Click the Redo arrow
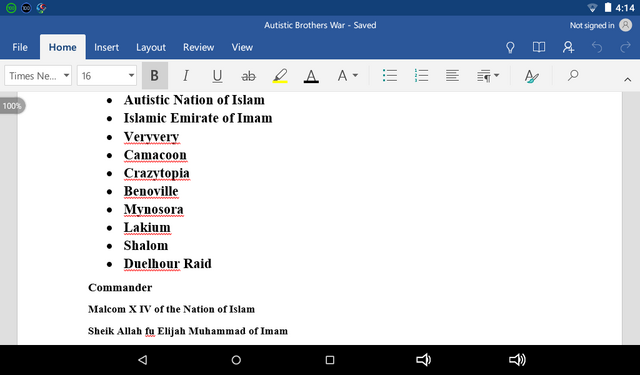Image resolution: width=640 pixels, height=375 pixels. click(625, 47)
